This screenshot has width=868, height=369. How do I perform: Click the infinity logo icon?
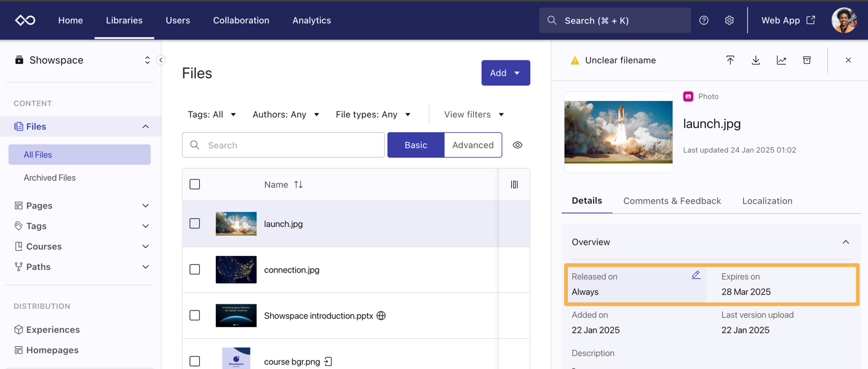coord(25,20)
